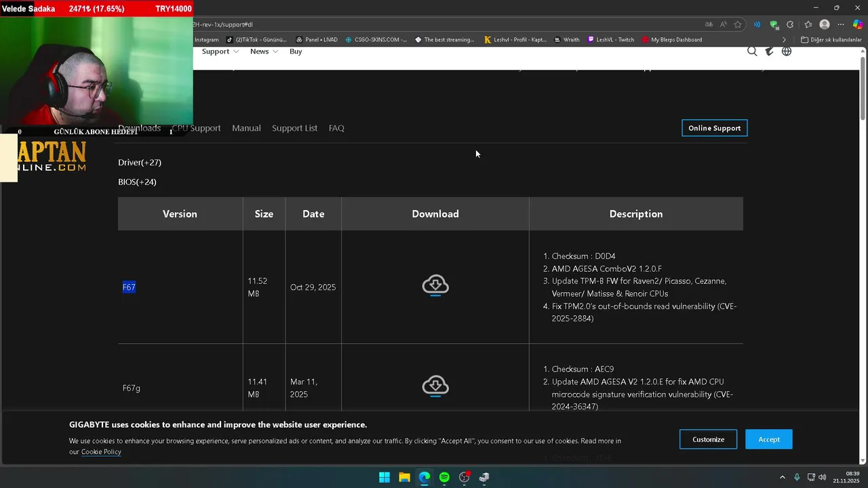Open the browser profile avatar
868x488 pixels.
[x=825, y=24]
